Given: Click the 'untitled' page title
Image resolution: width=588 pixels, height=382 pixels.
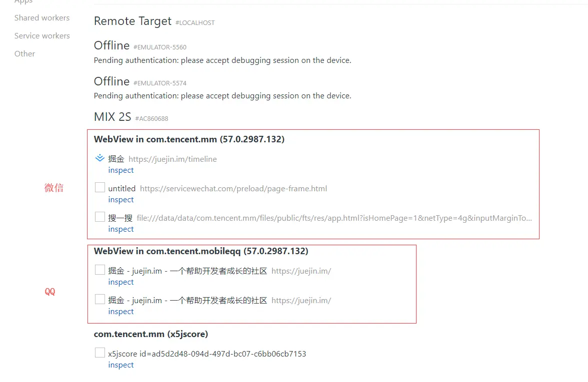Looking at the screenshot, I should point(122,189).
